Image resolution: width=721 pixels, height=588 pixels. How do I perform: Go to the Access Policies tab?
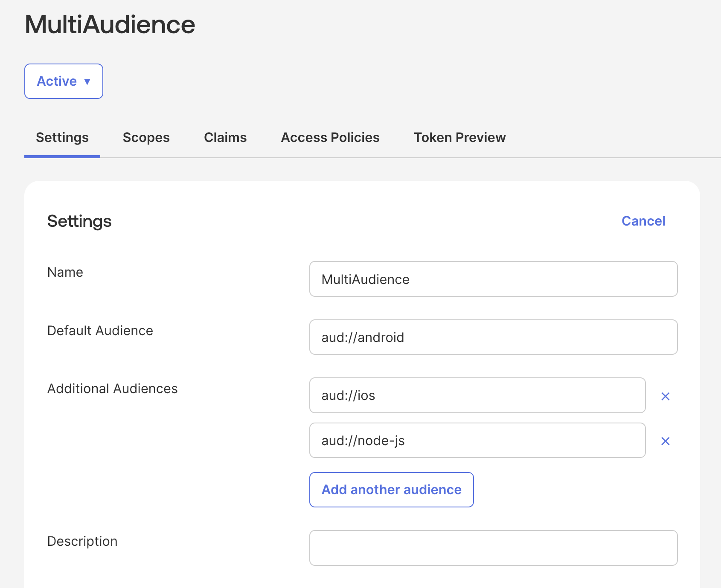click(330, 137)
